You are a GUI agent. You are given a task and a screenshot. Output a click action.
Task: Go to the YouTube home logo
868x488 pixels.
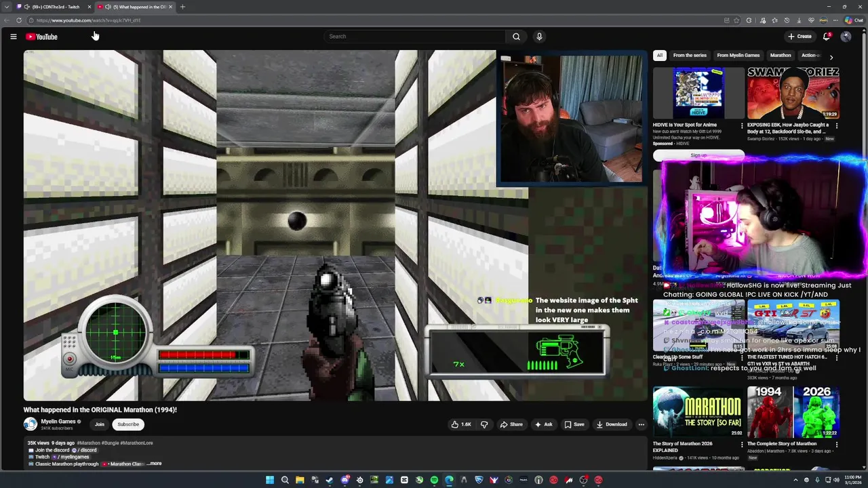(x=41, y=37)
